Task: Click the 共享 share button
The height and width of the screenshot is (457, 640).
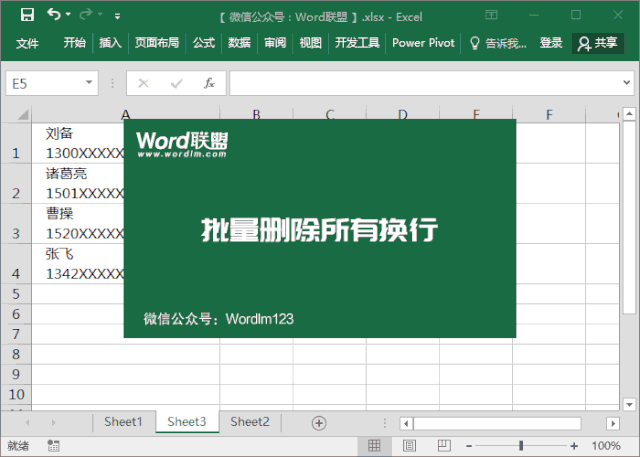Action: 598,43
